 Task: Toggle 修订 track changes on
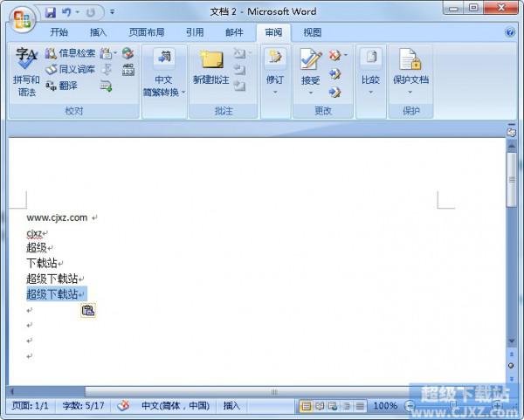click(275, 59)
